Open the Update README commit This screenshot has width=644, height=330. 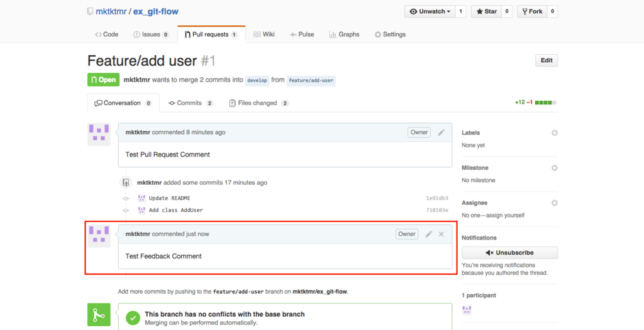pos(170,198)
